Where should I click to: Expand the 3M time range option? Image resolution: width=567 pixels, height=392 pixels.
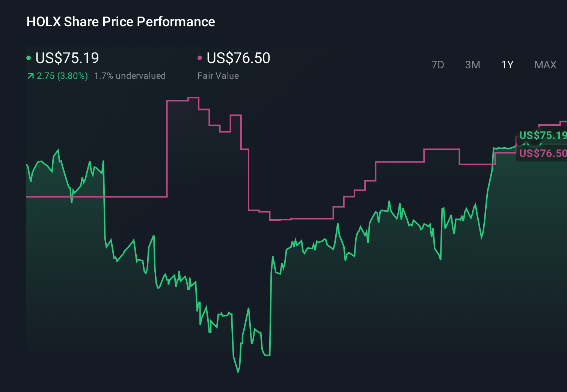(472, 65)
